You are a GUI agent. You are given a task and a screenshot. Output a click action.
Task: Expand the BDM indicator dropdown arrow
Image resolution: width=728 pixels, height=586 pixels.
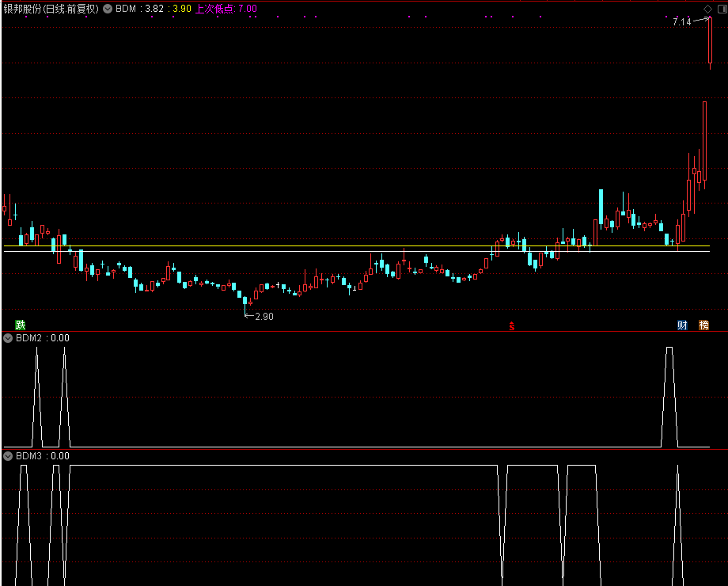(108, 10)
